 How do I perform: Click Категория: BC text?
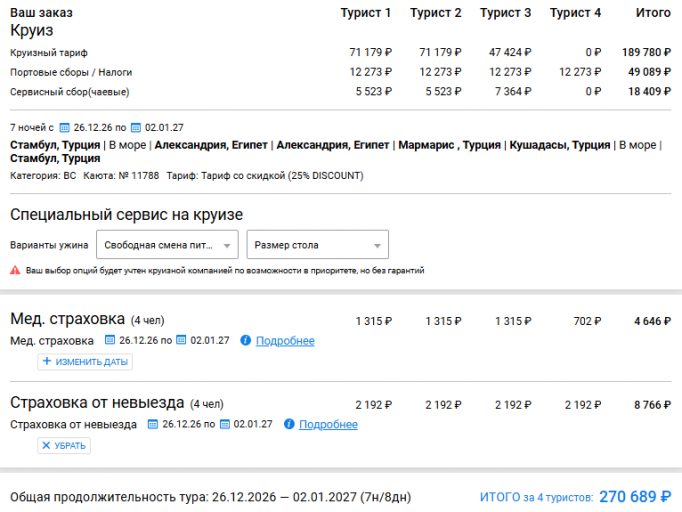point(43,176)
